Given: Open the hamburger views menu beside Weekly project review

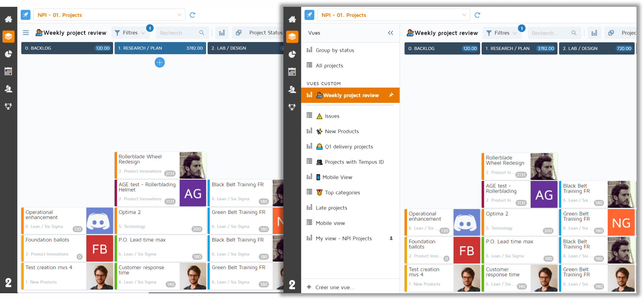Looking at the screenshot, I should tap(26, 33).
